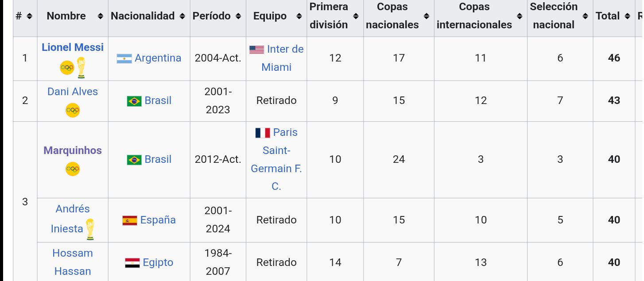The height and width of the screenshot is (281, 644).
Task: Sort by Primera división column
Action: click(335, 16)
